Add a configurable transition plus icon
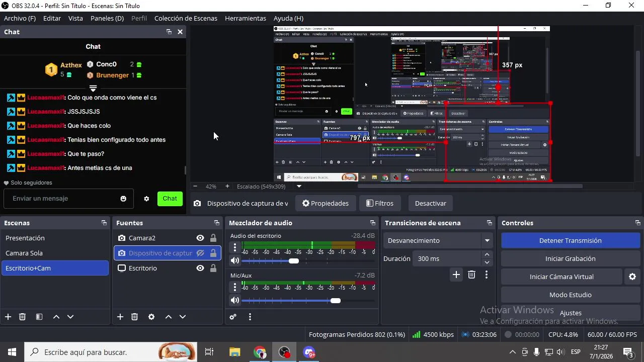This screenshot has height=362, width=644. click(456, 275)
